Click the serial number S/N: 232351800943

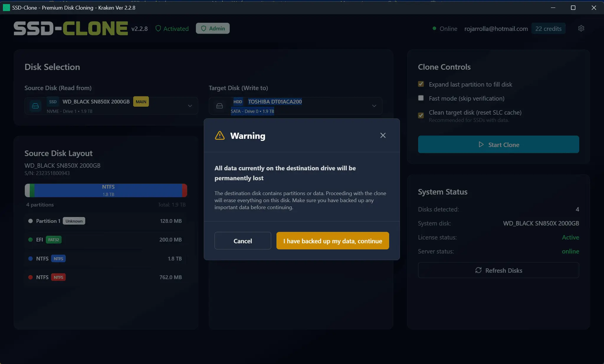pos(47,173)
